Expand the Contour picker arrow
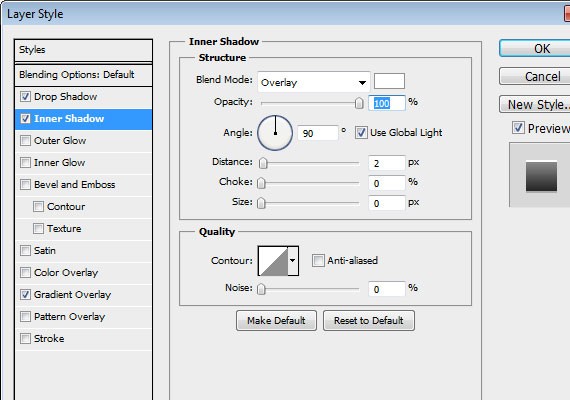The width and height of the screenshot is (570, 400). pyautogui.click(x=293, y=261)
